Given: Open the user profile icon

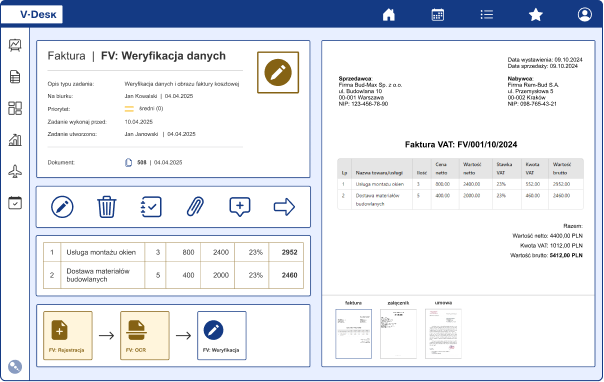Looking at the screenshot, I should tap(585, 15).
